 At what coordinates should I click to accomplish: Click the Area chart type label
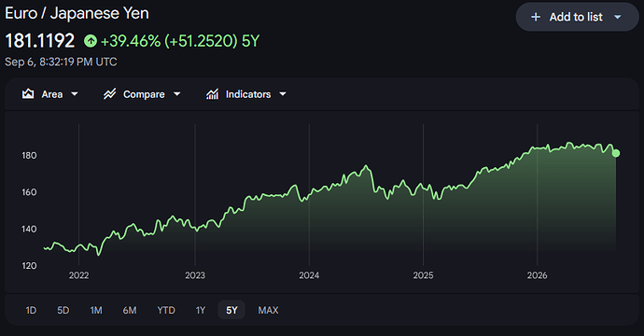pos(52,94)
